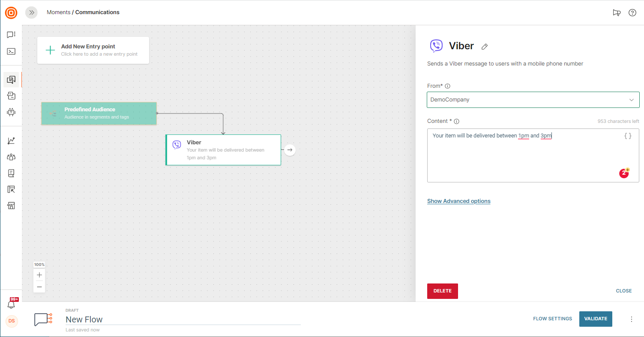The image size is (644, 337).
Task: Open the chatbot robot icon in sidebar
Action: coord(11,112)
